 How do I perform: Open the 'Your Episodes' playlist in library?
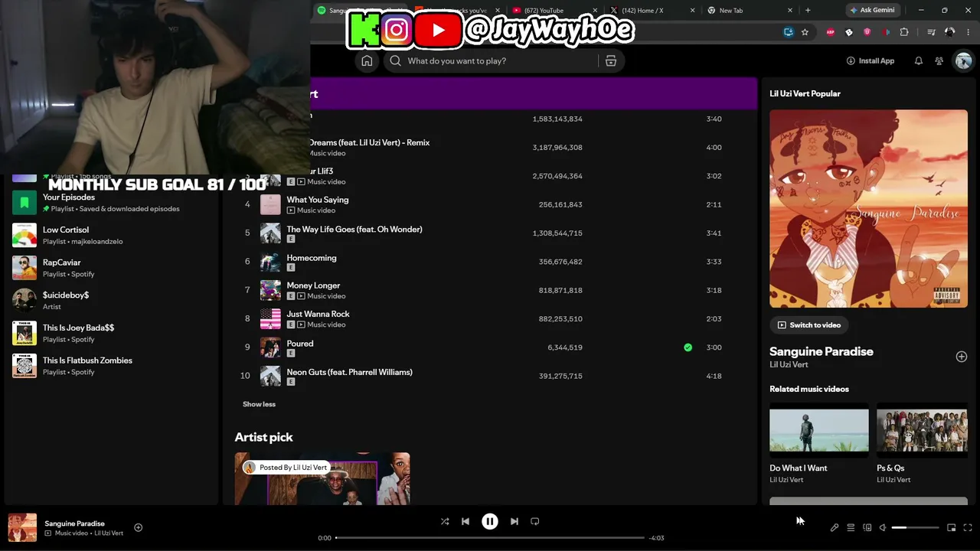pos(112,203)
